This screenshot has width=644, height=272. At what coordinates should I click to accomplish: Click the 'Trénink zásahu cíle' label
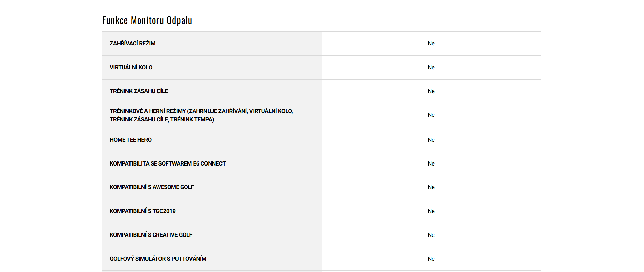click(x=139, y=91)
